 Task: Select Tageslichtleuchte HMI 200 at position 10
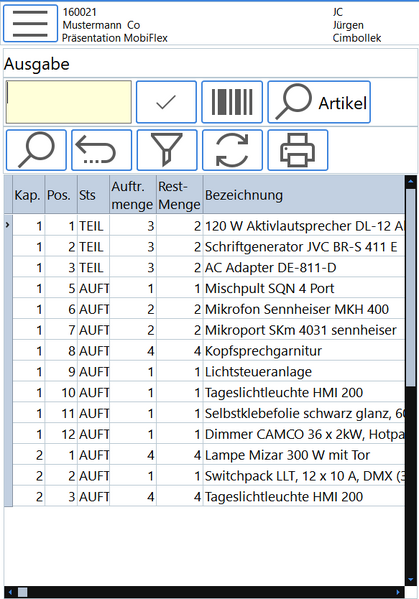[209, 392]
